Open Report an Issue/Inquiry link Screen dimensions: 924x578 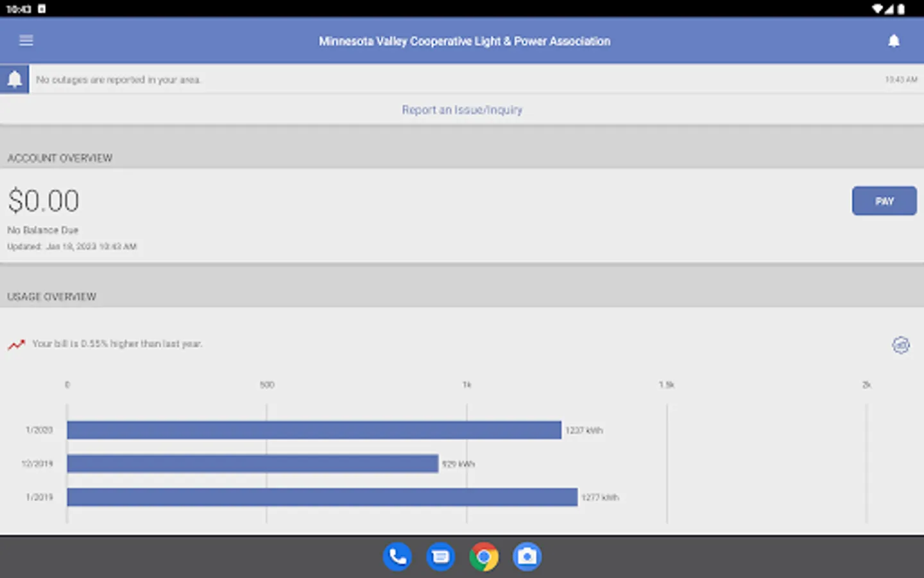click(462, 110)
